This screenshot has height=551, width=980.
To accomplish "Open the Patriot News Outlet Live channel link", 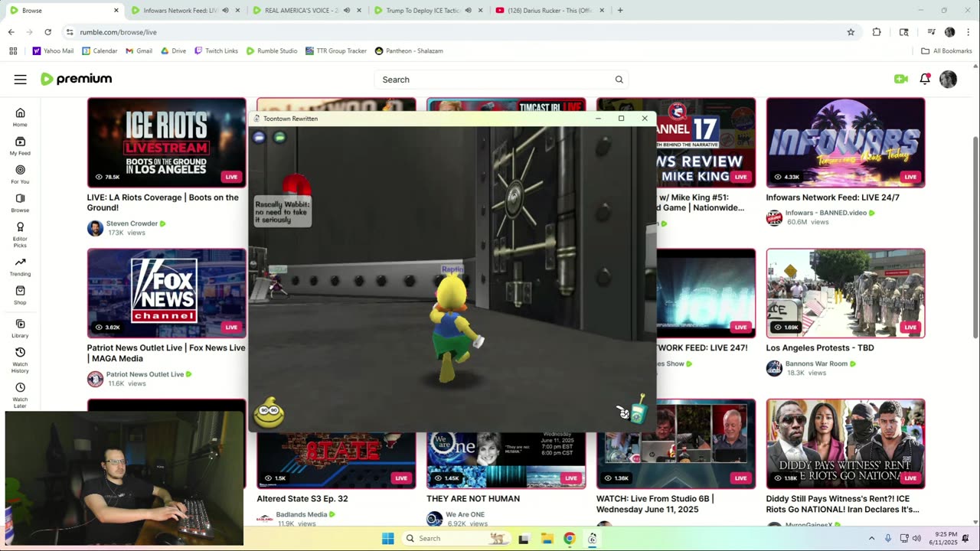I will pyautogui.click(x=145, y=374).
